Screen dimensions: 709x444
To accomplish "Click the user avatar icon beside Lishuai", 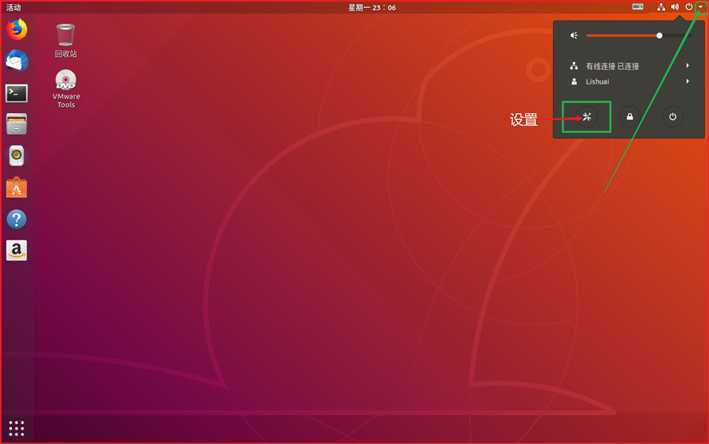I will pos(574,81).
